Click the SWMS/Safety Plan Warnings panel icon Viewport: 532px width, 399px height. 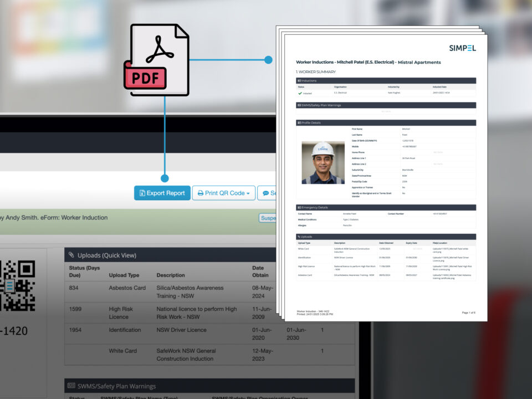pos(71,386)
